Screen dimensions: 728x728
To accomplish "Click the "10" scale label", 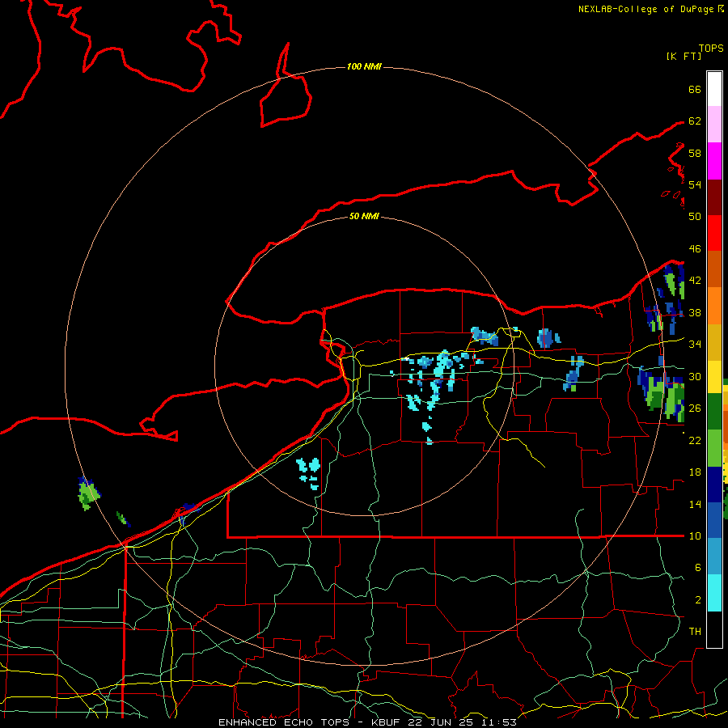I will coord(695,536).
